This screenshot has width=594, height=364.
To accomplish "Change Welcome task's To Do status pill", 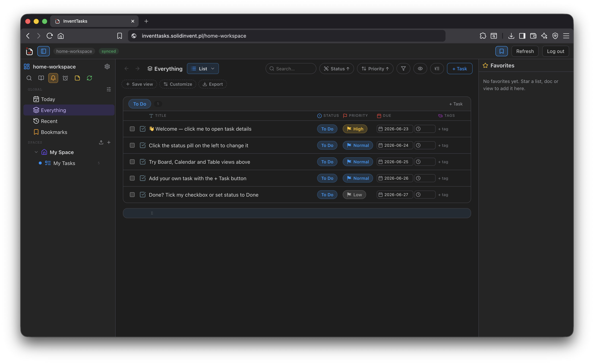I will pos(327,129).
